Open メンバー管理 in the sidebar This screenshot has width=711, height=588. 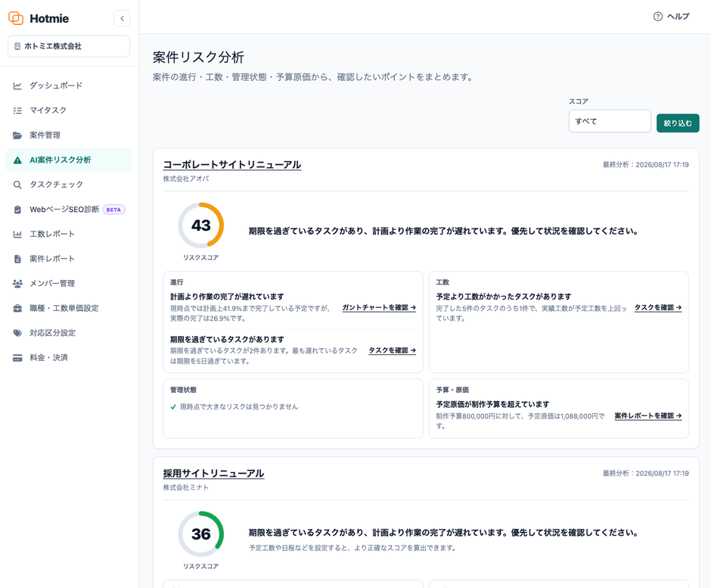click(69, 284)
